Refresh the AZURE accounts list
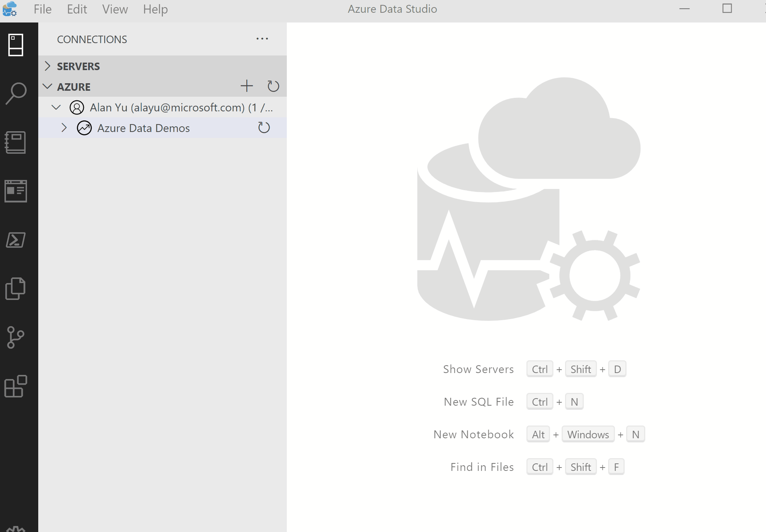766x532 pixels. (273, 86)
